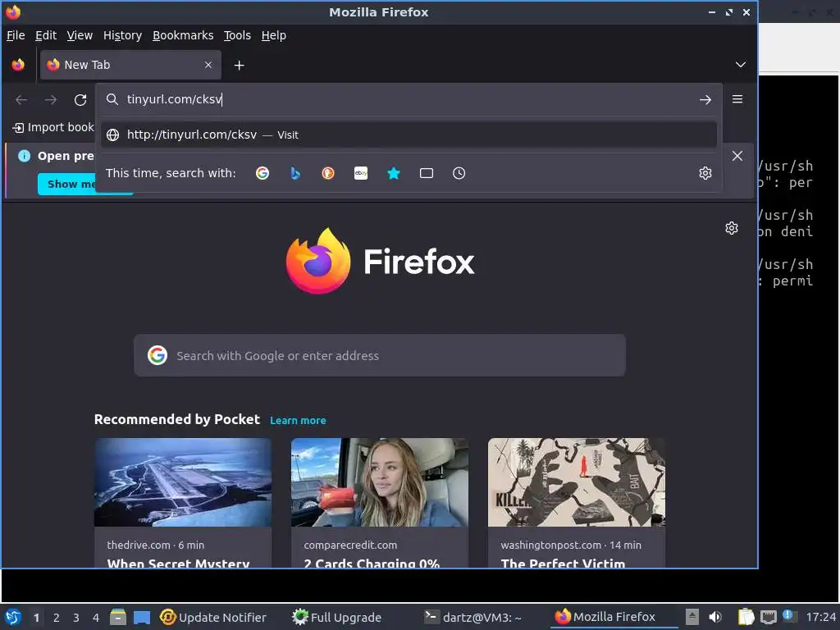
Task: Open the Pocket Learn more link
Action: (298, 421)
